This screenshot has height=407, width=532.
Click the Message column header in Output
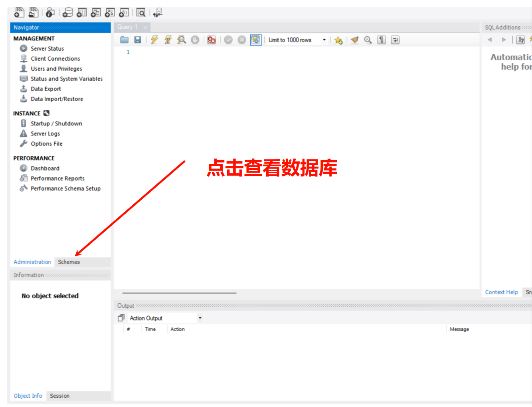tap(459, 329)
